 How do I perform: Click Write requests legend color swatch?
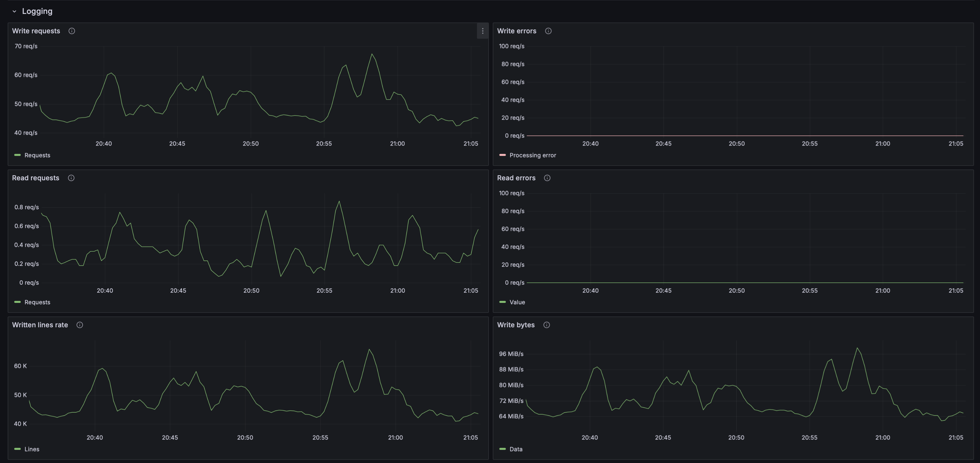point(18,155)
